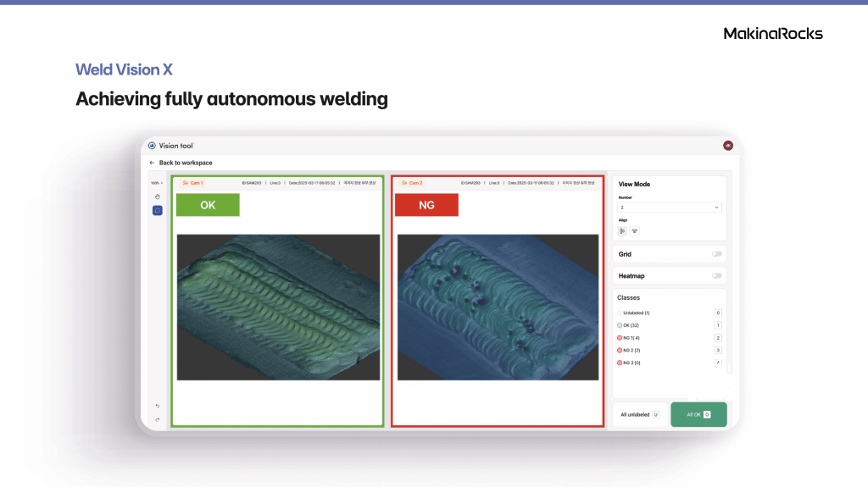
Task: Go Back to workspace
Action: tap(186, 163)
